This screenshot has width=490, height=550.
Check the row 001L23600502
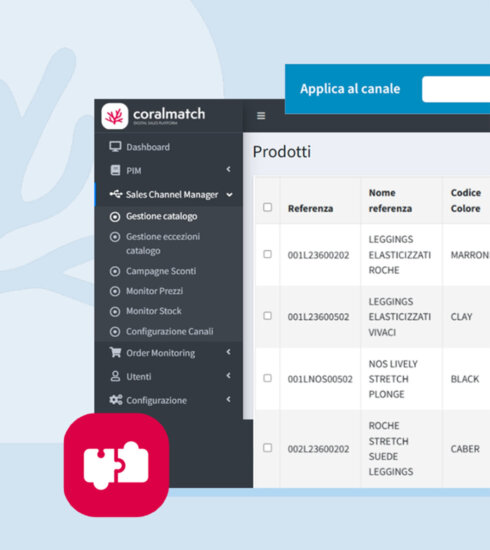pyautogui.click(x=267, y=316)
